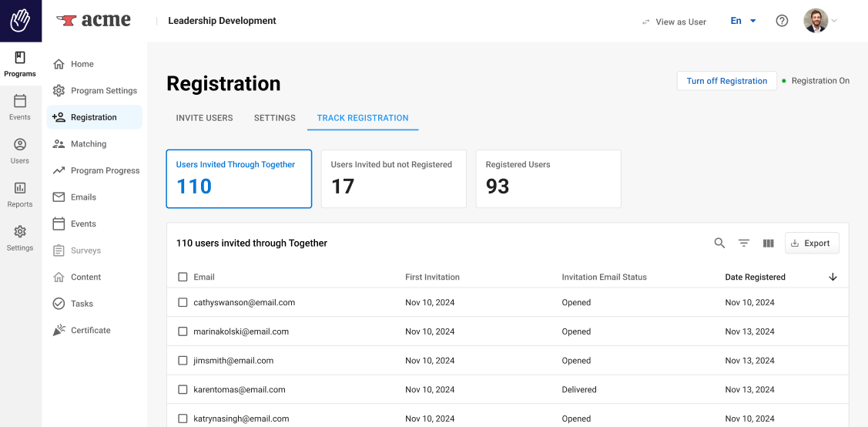Viewport: 868px width, 427px height.
Task: Click the Export button
Action: (x=811, y=243)
